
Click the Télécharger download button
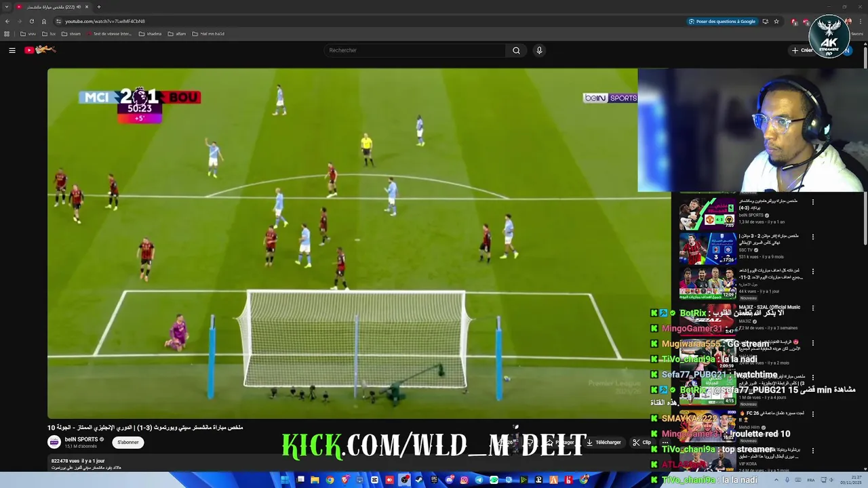tap(604, 442)
